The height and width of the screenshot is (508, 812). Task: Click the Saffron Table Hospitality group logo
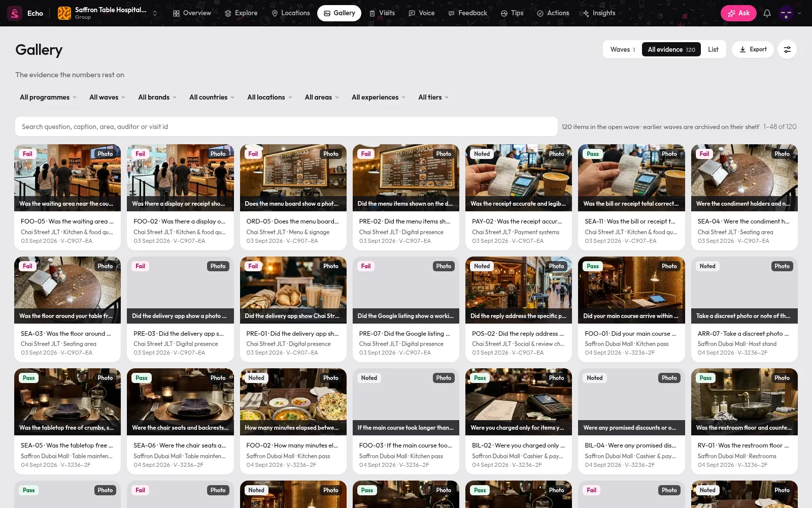tap(64, 13)
